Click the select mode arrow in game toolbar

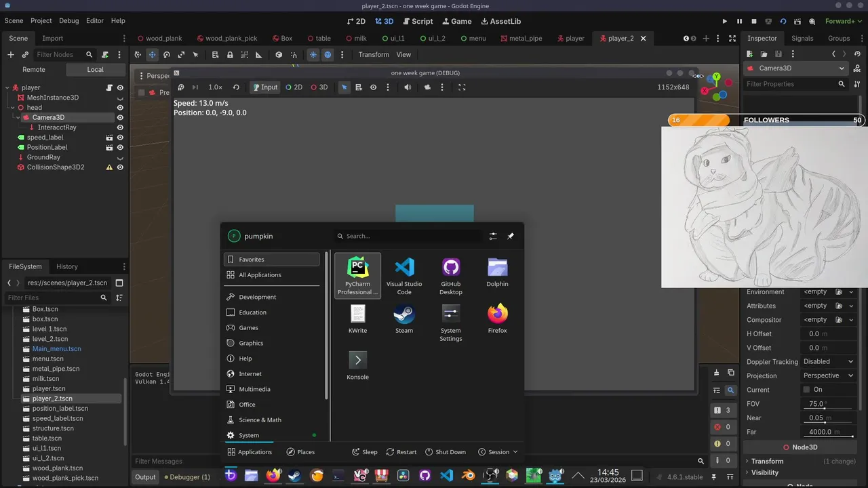(344, 87)
